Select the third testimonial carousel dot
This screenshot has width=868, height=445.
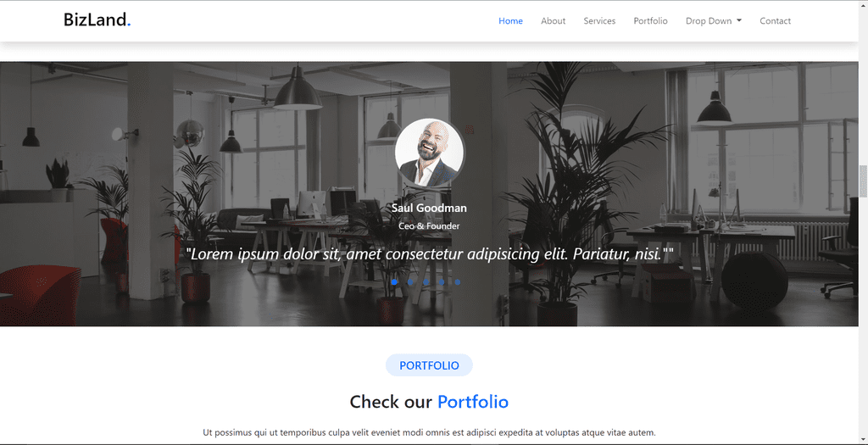(426, 282)
